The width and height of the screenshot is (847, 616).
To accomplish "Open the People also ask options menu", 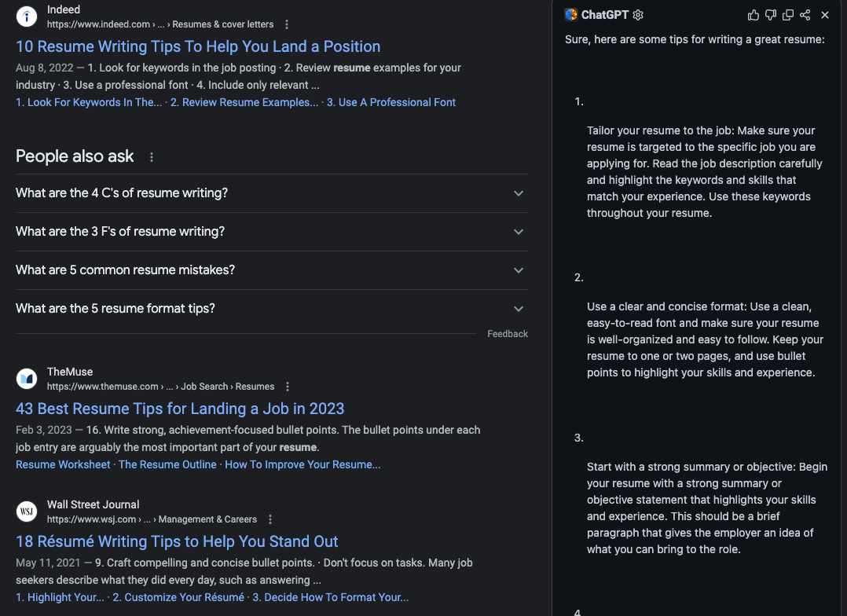I will 152,156.
